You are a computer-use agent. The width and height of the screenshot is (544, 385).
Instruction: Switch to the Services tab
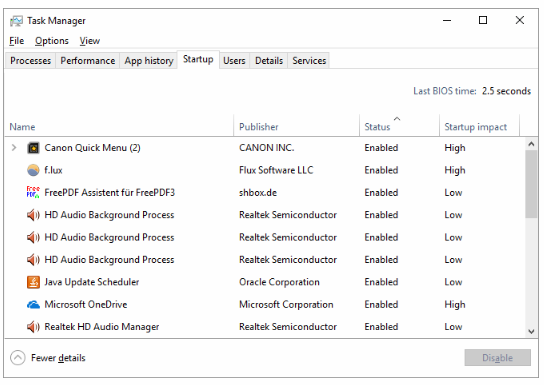(309, 61)
